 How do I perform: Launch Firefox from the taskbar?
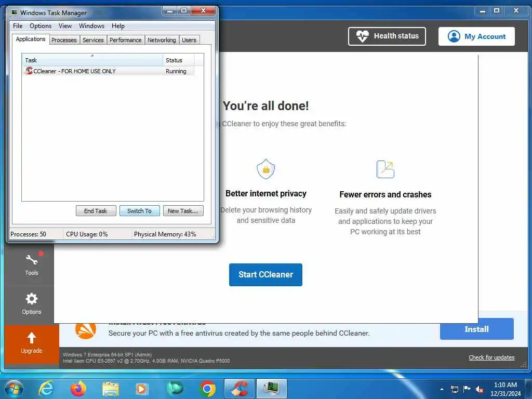78,389
